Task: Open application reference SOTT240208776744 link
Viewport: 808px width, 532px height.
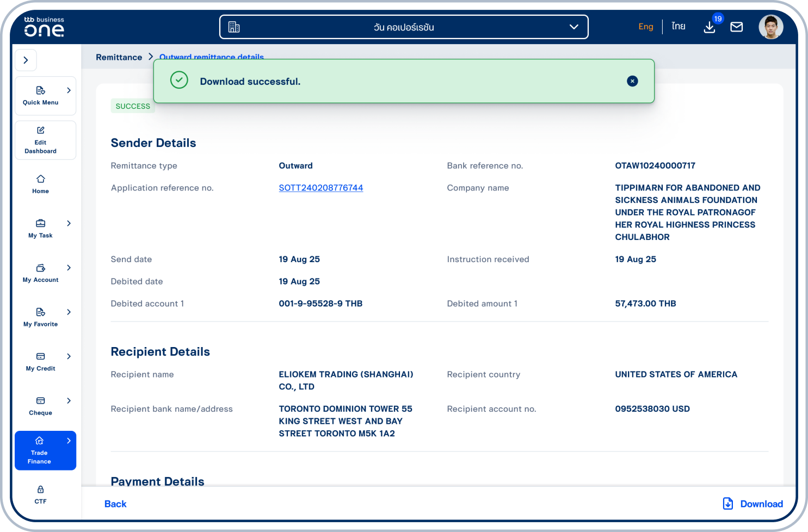Action: pyautogui.click(x=320, y=188)
